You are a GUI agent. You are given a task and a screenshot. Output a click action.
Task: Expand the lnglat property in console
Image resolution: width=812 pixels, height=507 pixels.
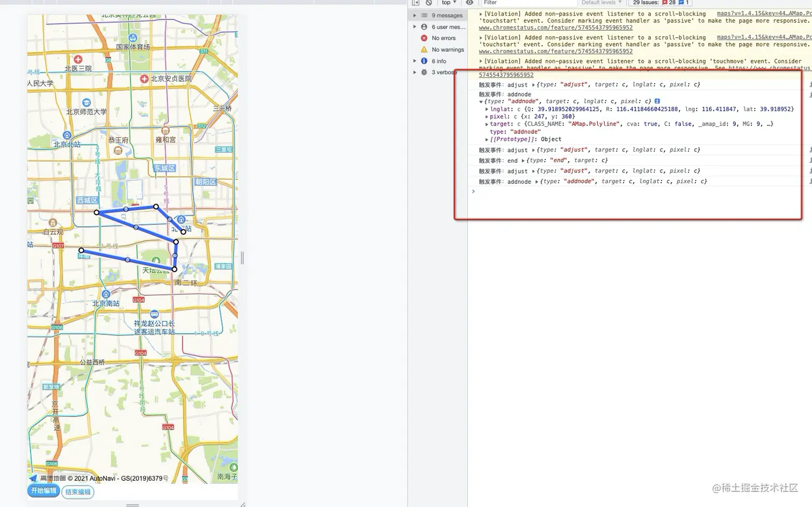click(x=487, y=109)
